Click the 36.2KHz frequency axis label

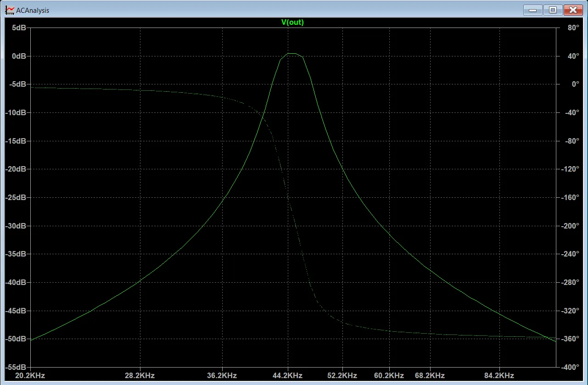tap(222, 375)
